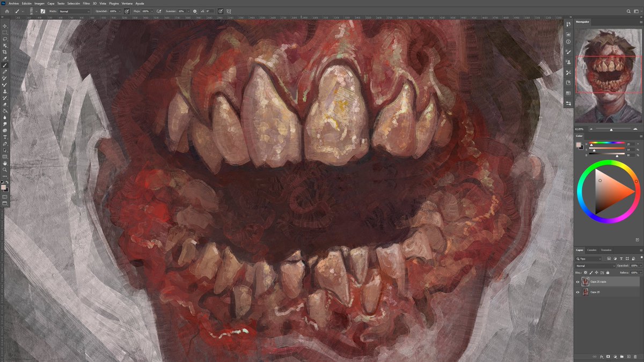Open the History panel icon in dock
Viewport: 644px width, 362px height.
coord(568,24)
